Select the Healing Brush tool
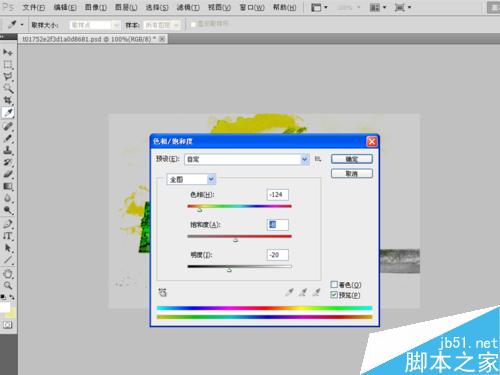This screenshot has width=500, height=375. click(x=8, y=126)
